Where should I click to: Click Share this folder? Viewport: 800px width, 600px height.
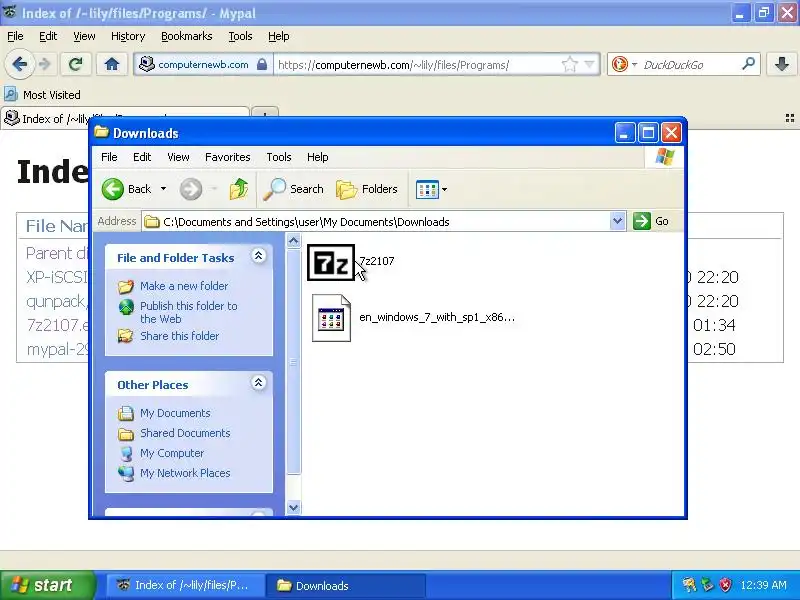pyautogui.click(x=180, y=336)
